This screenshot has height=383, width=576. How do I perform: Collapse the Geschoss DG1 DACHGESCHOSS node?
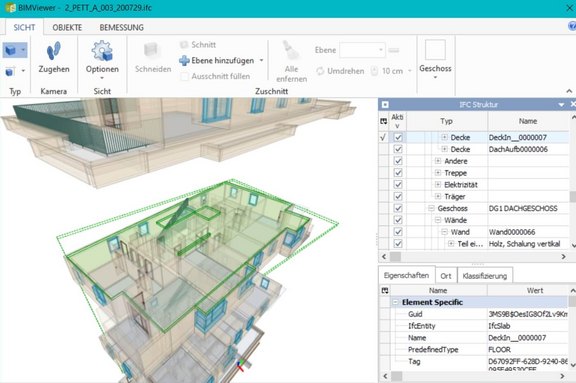click(x=431, y=208)
